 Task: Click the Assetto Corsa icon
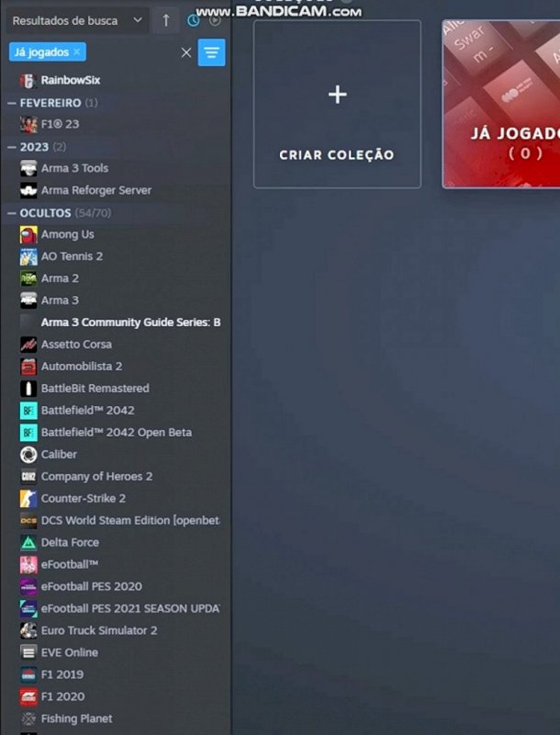pyautogui.click(x=28, y=344)
